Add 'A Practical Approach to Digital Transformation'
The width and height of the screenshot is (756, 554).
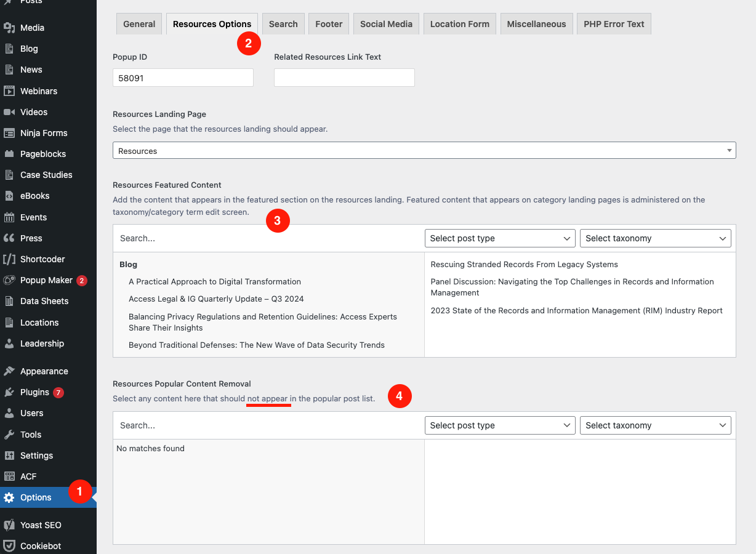[215, 281]
